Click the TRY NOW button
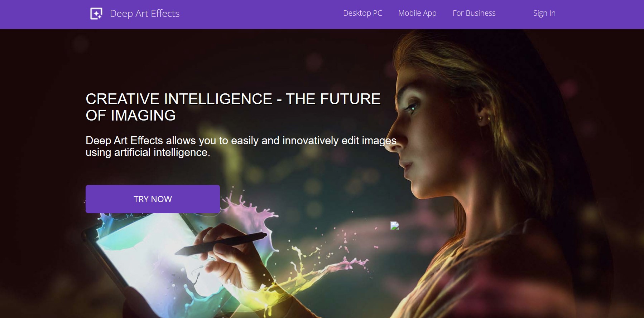 pyautogui.click(x=153, y=199)
